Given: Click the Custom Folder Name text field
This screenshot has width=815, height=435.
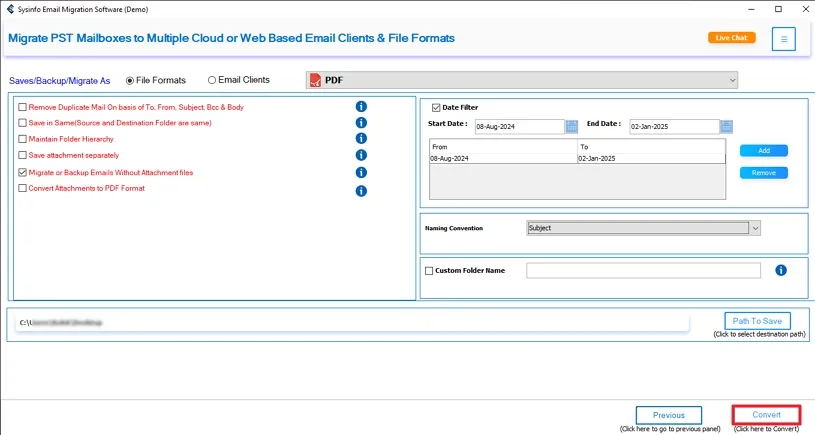Looking at the screenshot, I should tap(643, 271).
